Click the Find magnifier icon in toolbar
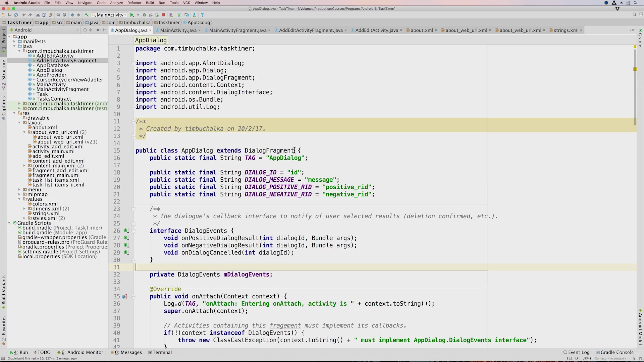This screenshot has width=644, height=362. pos(58,15)
